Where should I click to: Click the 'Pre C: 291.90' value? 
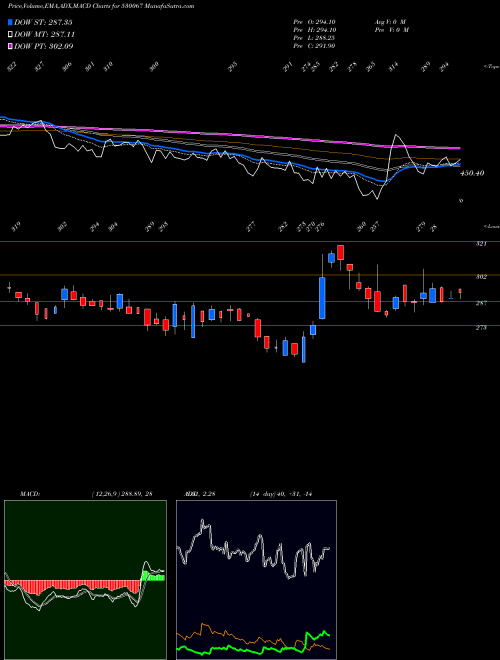point(314,46)
